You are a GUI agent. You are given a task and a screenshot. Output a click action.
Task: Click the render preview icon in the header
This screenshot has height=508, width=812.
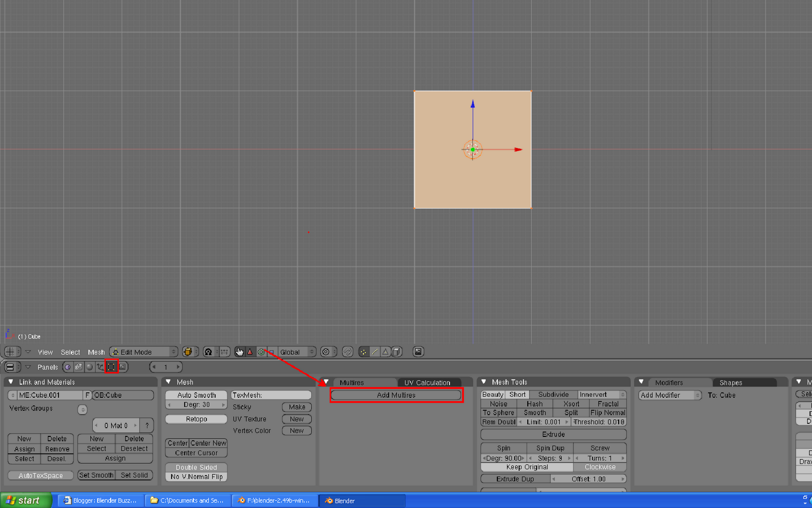418,352
